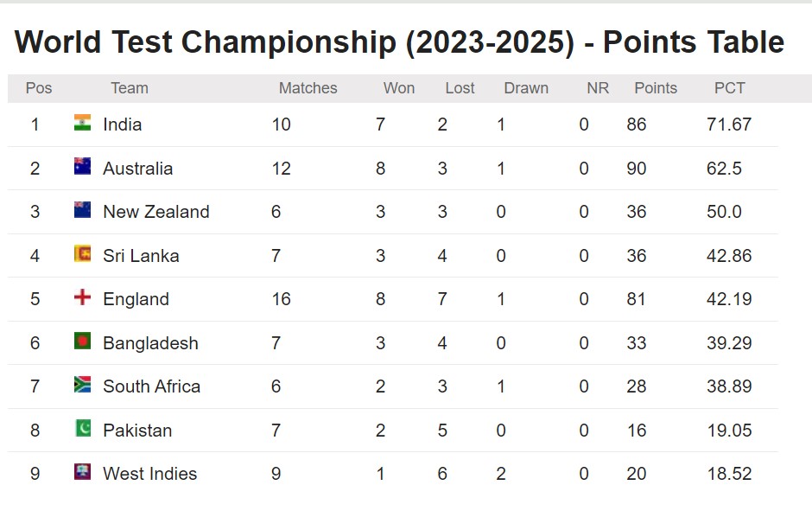Viewport: 812px width, 517px height.
Task: Click the India flag icon
Action: point(83,123)
